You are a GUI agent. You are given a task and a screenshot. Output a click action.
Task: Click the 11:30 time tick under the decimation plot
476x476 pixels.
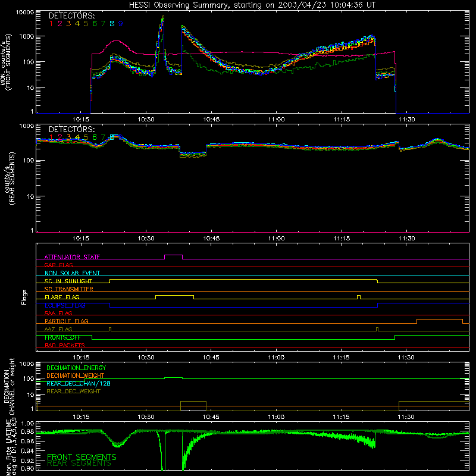(406, 417)
